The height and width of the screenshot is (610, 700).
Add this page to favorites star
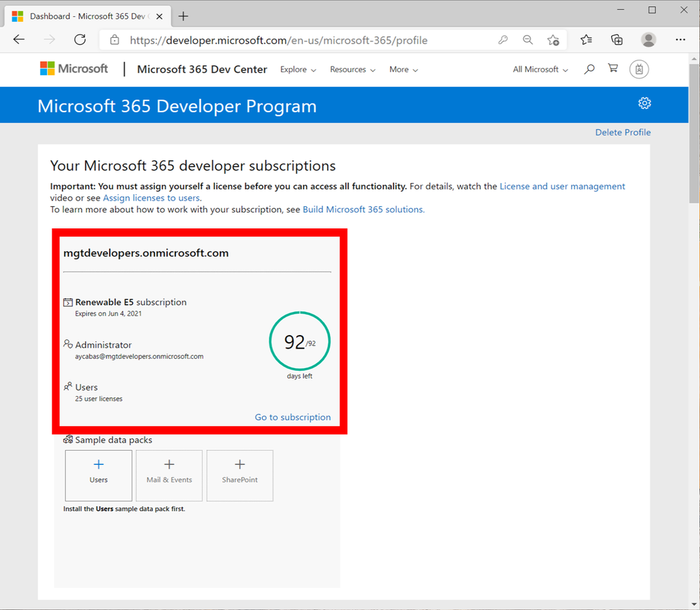pyautogui.click(x=553, y=40)
